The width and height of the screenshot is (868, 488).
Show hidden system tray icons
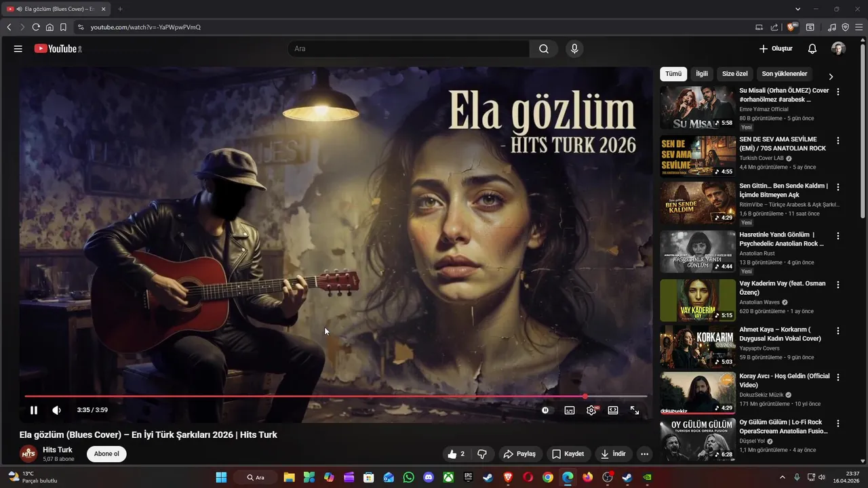[x=782, y=477]
